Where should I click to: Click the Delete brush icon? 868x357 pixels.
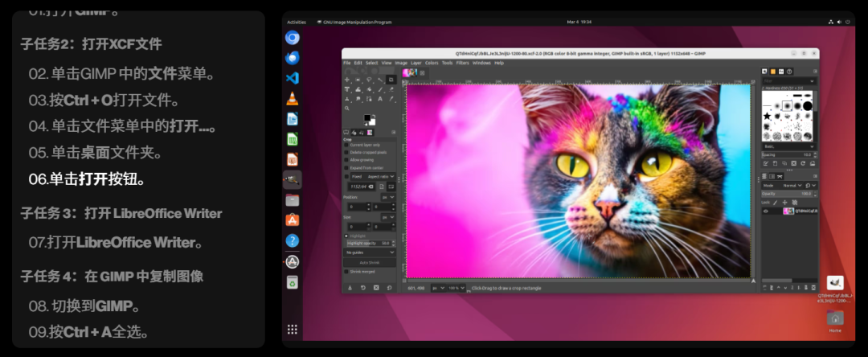point(794,163)
